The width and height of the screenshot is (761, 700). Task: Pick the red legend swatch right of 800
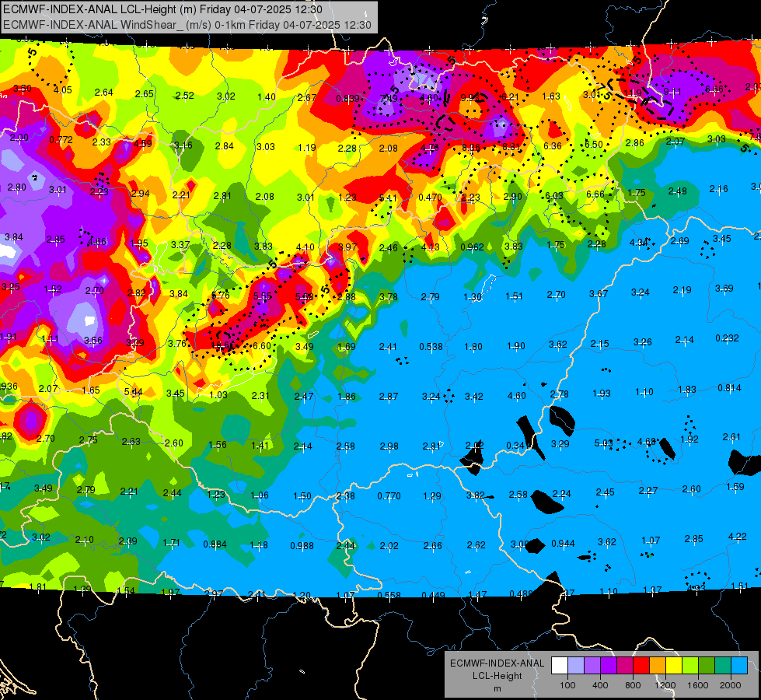pos(641,666)
